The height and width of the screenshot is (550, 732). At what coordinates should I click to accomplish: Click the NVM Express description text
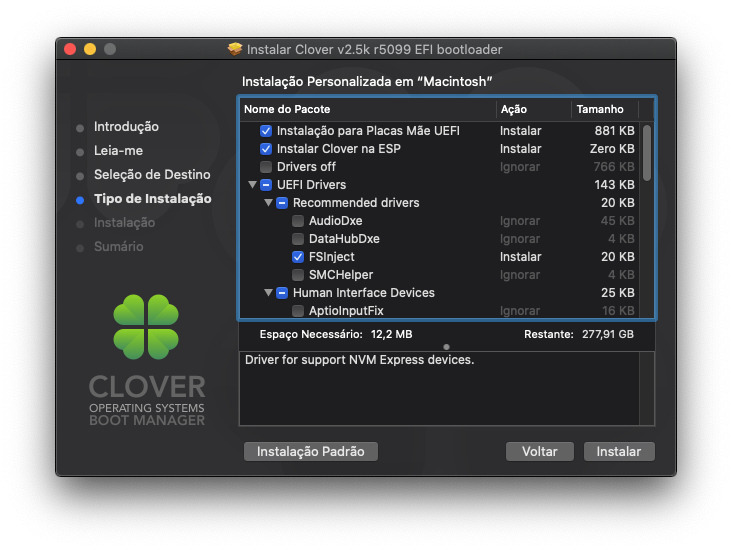click(359, 360)
